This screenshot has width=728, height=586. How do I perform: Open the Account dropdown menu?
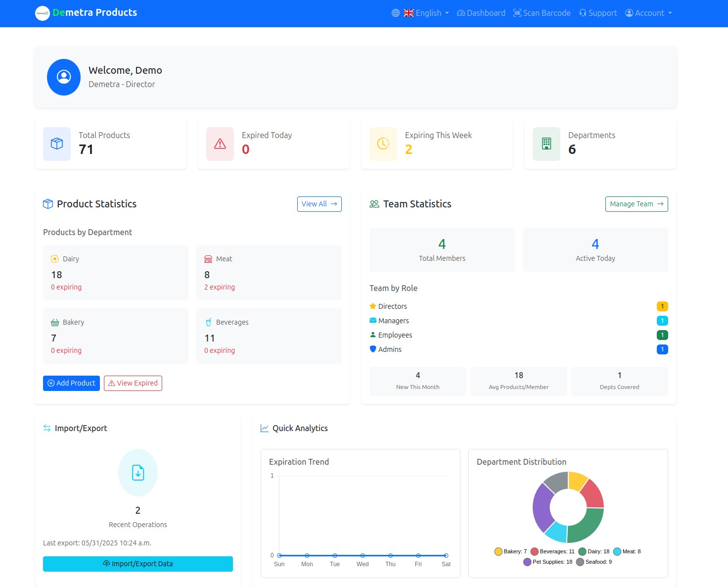coord(648,13)
